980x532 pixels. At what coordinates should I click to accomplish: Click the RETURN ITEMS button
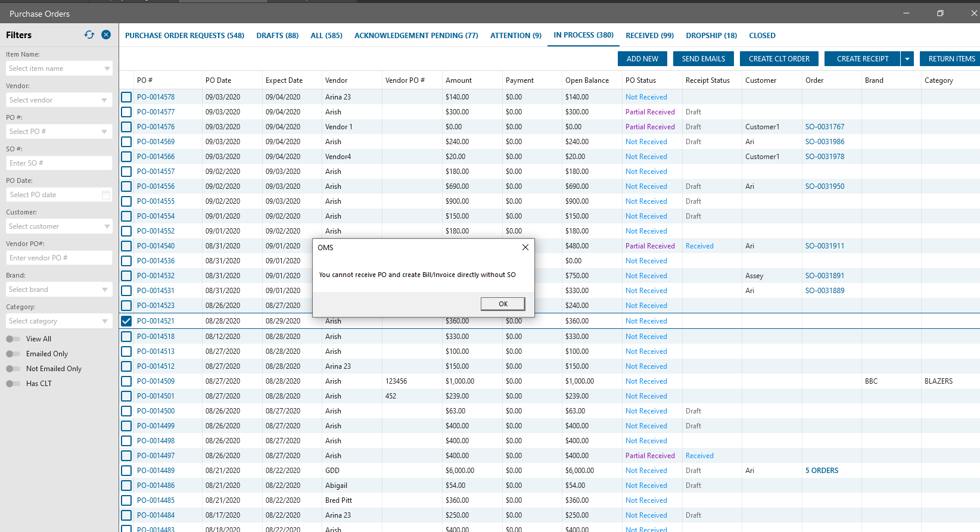tap(951, 59)
